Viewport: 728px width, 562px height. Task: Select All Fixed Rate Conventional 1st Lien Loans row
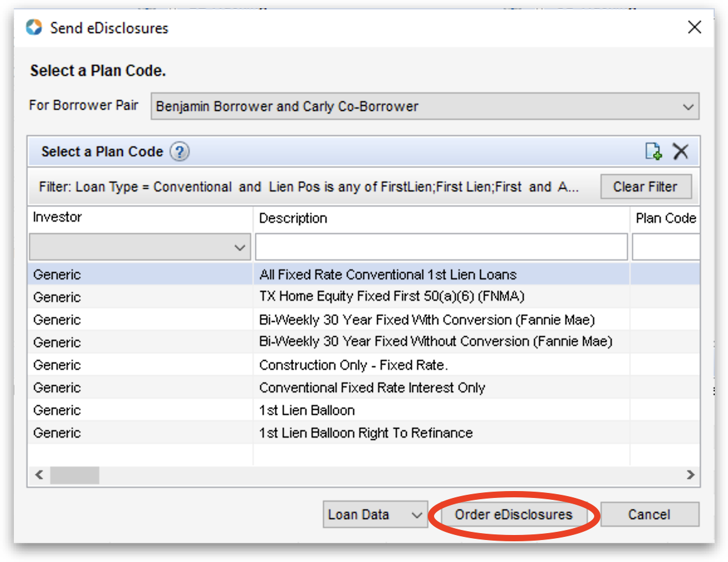388,274
